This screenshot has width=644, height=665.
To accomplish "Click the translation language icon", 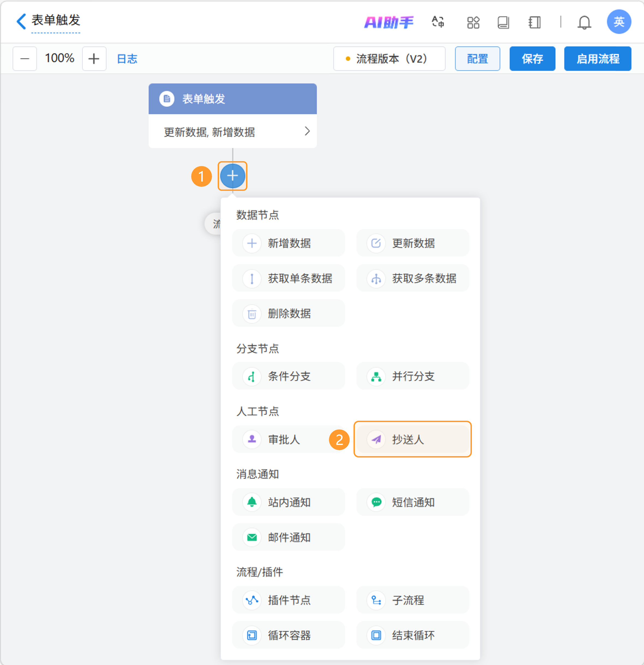I will 438,22.
